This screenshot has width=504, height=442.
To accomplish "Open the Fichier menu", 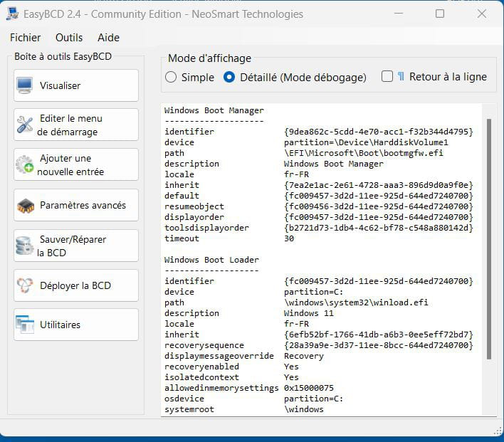I will click(x=25, y=38).
